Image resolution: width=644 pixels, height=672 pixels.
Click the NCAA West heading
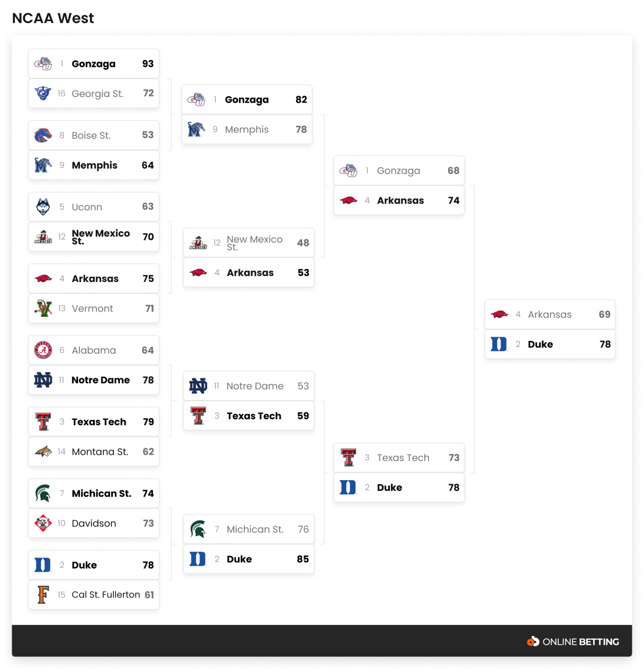click(x=53, y=18)
